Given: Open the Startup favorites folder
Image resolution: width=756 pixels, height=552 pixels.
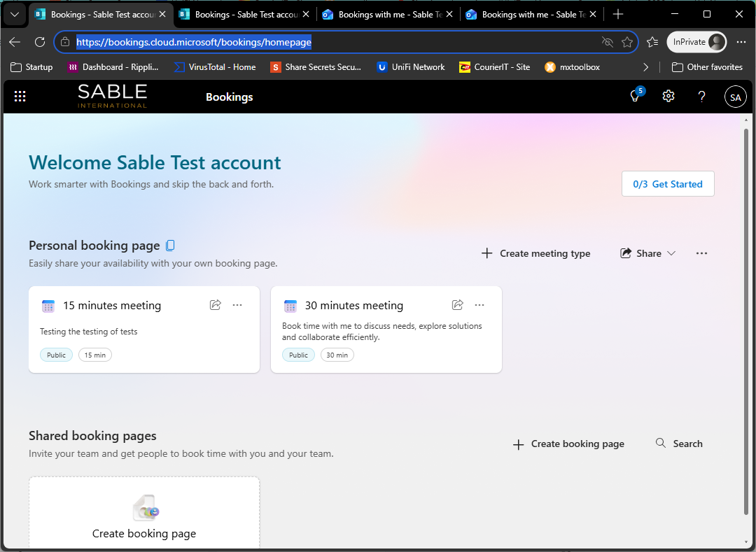Looking at the screenshot, I should coord(31,67).
